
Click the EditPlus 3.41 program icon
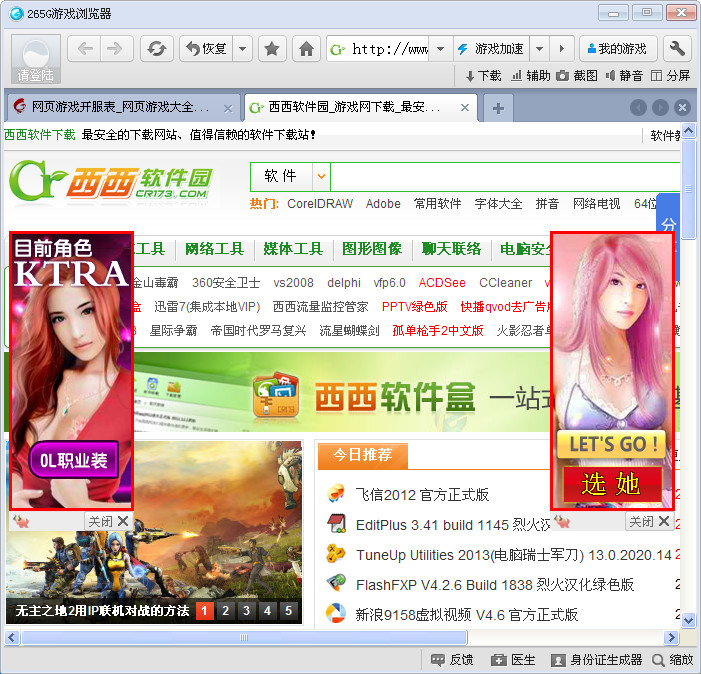pyautogui.click(x=336, y=524)
